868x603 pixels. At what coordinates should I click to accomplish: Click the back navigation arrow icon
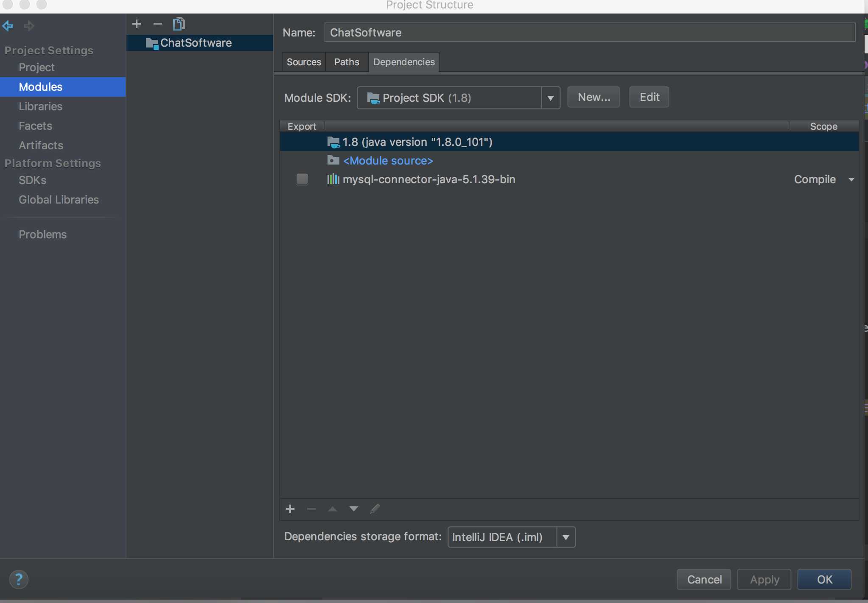(8, 26)
